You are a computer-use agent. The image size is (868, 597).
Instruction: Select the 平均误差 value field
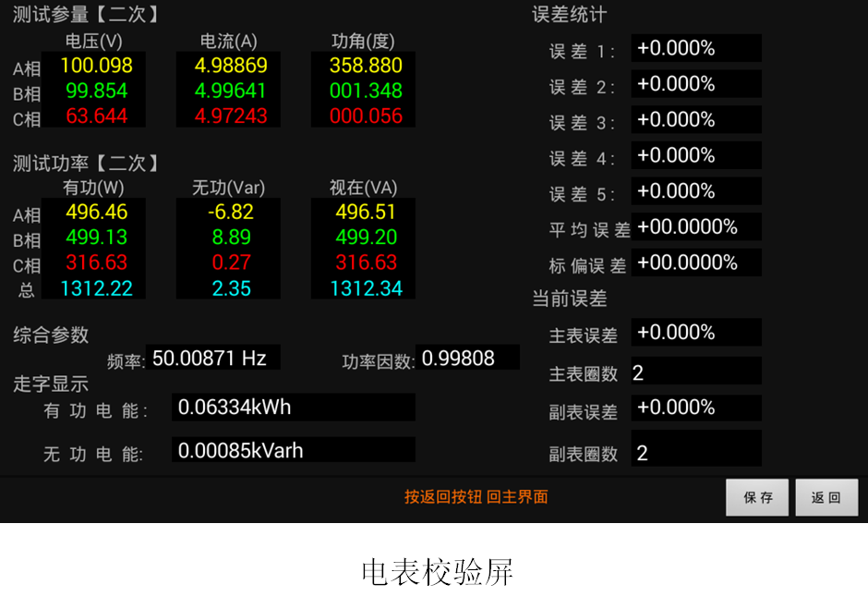696,226
